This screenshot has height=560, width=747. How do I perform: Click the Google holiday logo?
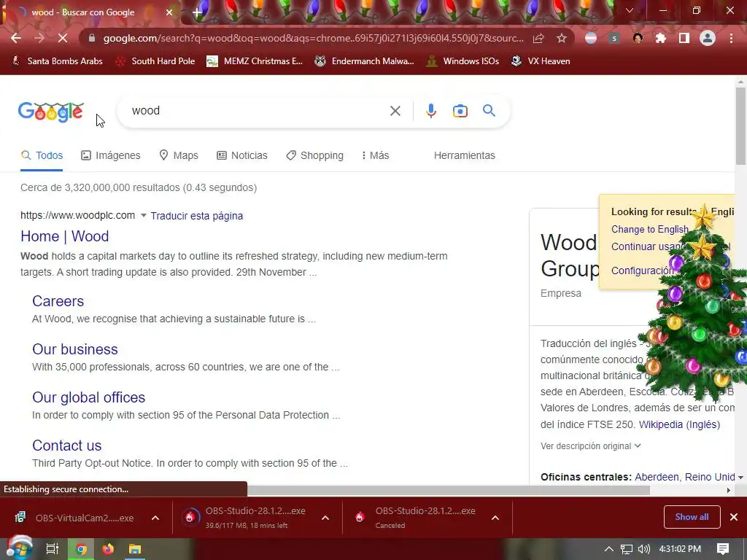click(x=51, y=112)
